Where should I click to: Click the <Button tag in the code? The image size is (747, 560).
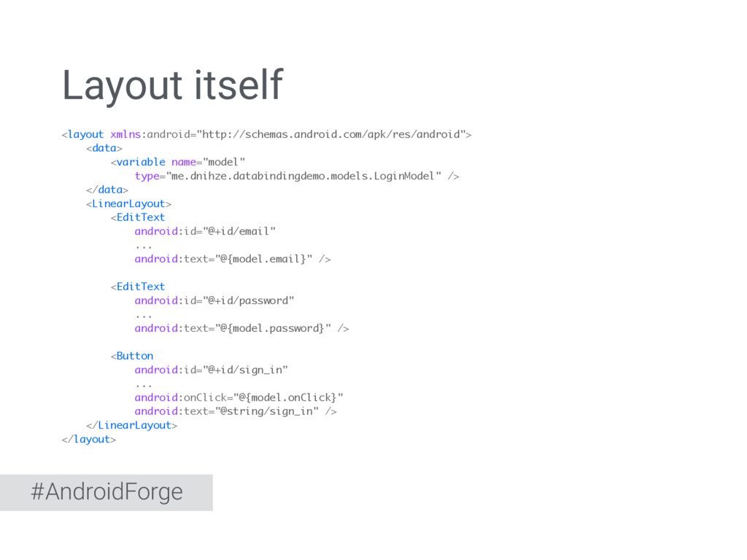pos(132,356)
